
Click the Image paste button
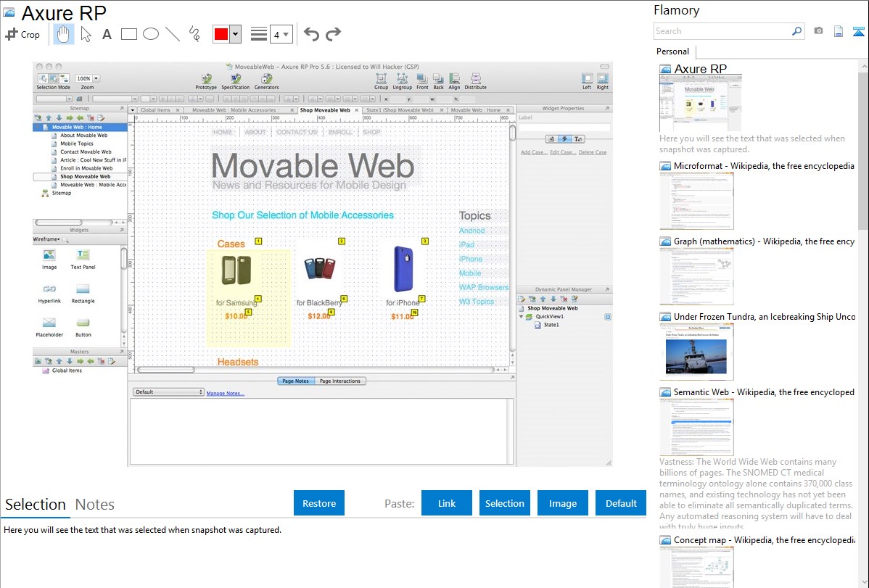click(x=563, y=503)
